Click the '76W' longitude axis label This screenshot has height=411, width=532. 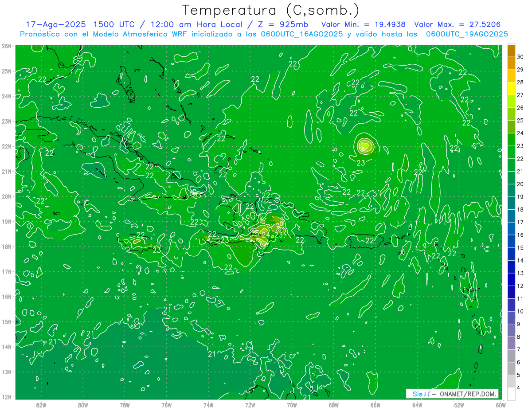[167, 404]
